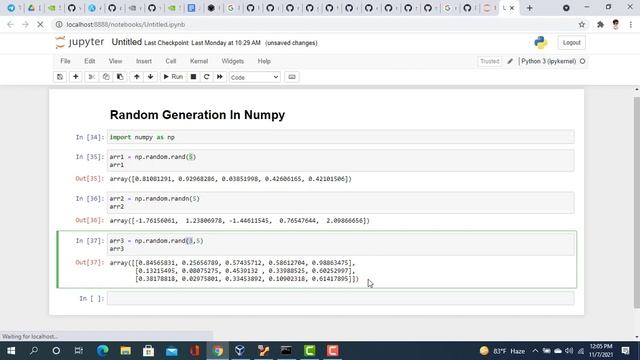Viewport: 640px width, 360px height.
Task: Click the arr2 np.random.randn(5) code cell
Action: (340, 202)
